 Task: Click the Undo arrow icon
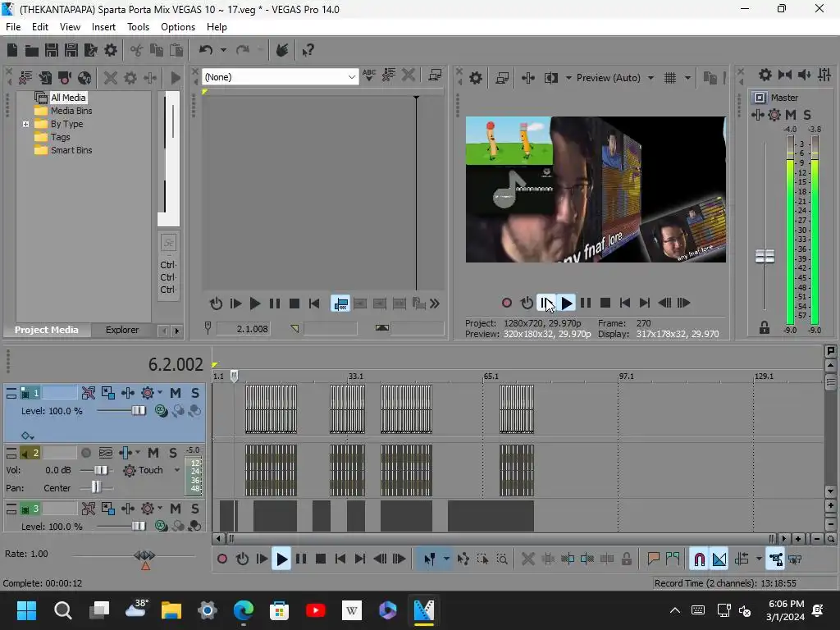(206, 50)
